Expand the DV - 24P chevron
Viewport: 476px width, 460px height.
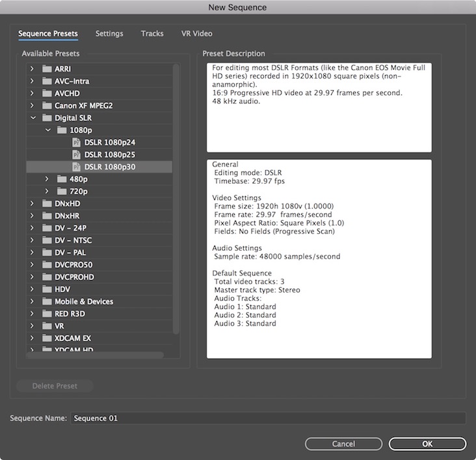click(x=32, y=228)
